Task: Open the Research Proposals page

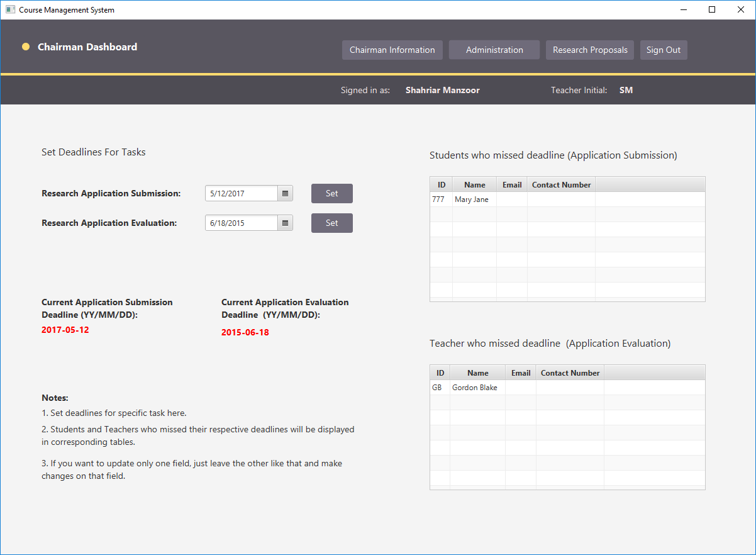Action: point(589,50)
